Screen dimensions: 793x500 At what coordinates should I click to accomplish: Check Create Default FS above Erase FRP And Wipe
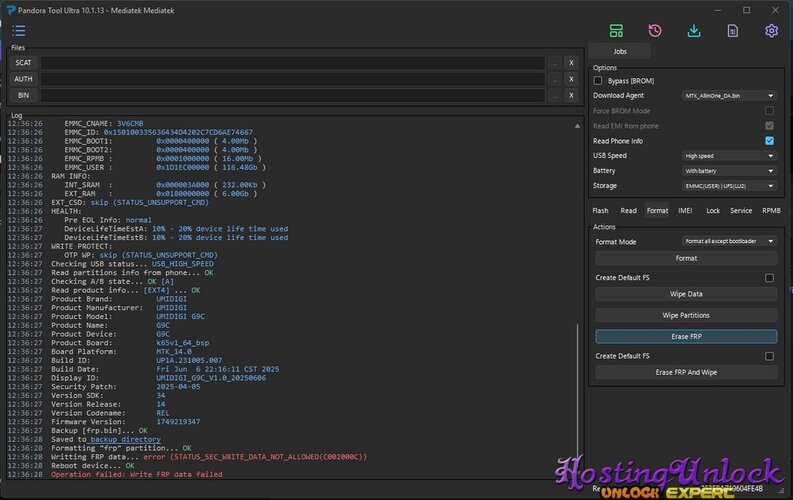[x=769, y=356]
